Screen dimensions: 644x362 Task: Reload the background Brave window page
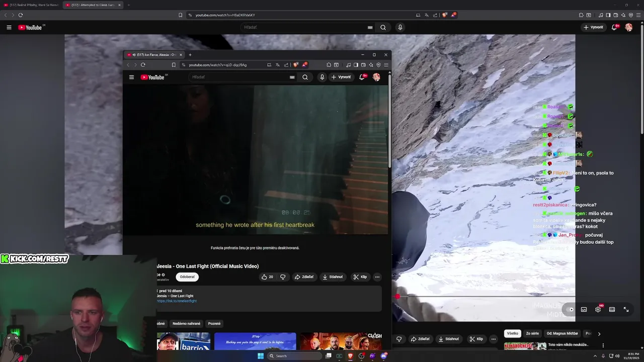pos(21,15)
